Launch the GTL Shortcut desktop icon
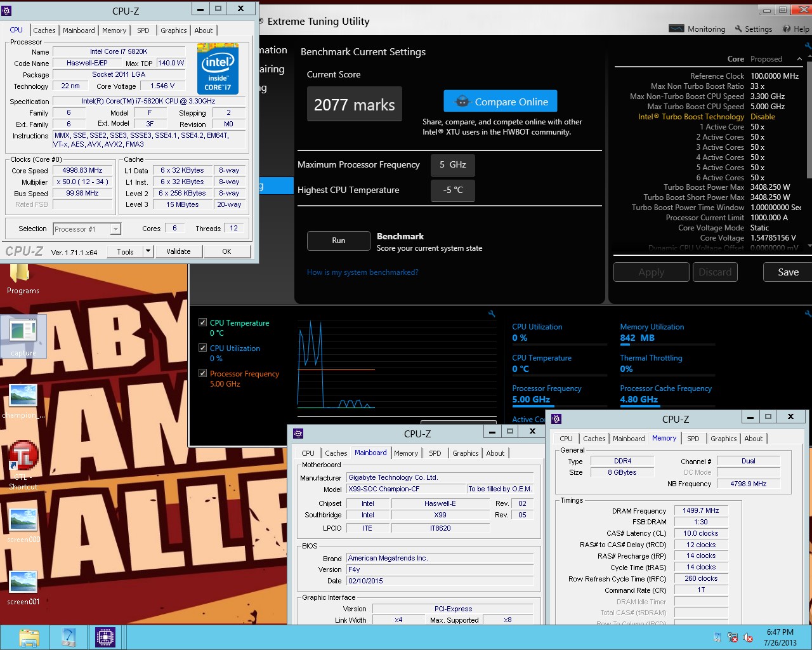812x650 pixels. (23, 465)
